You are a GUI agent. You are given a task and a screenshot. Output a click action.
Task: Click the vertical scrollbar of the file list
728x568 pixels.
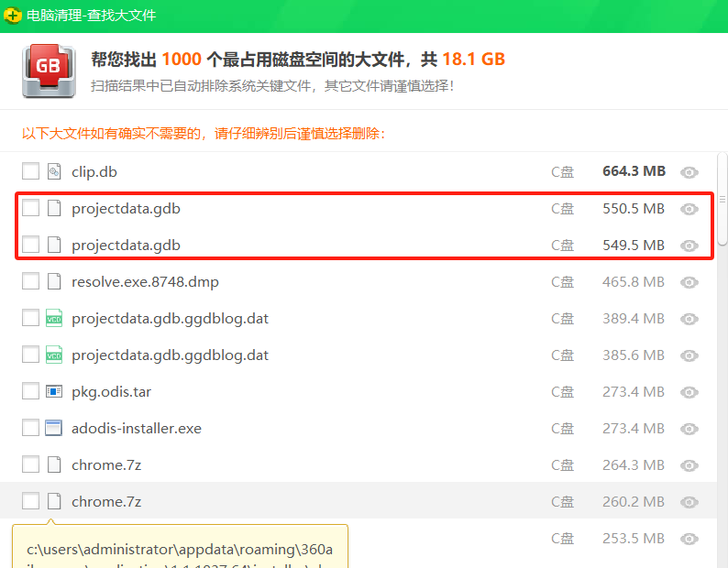click(x=722, y=200)
